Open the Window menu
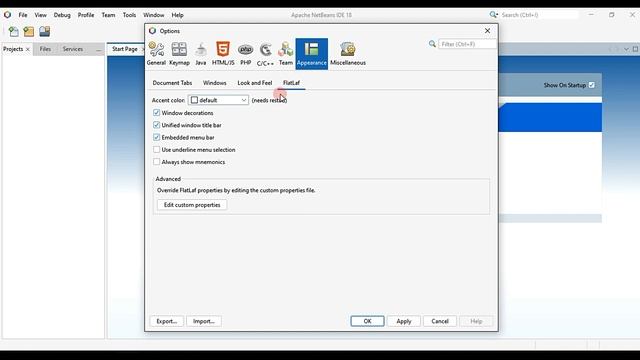 tap(153, 15)
